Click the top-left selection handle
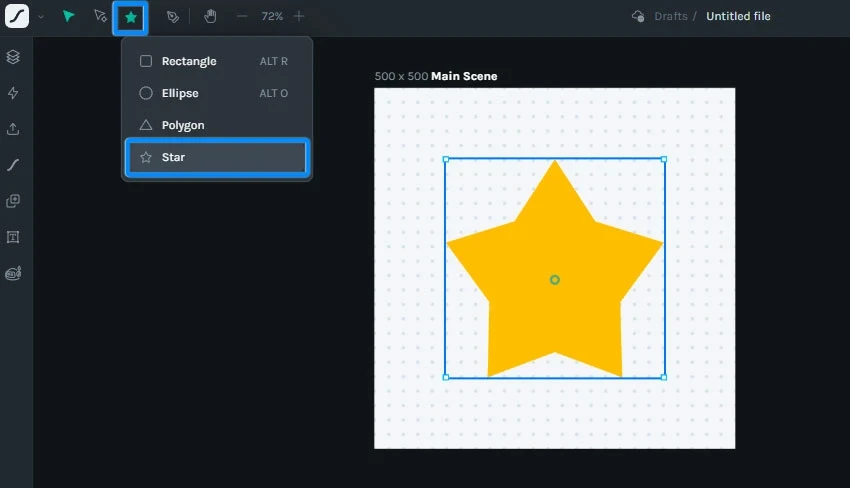The image size is (850, 488). pyautogui.click(x=446, y=159)
